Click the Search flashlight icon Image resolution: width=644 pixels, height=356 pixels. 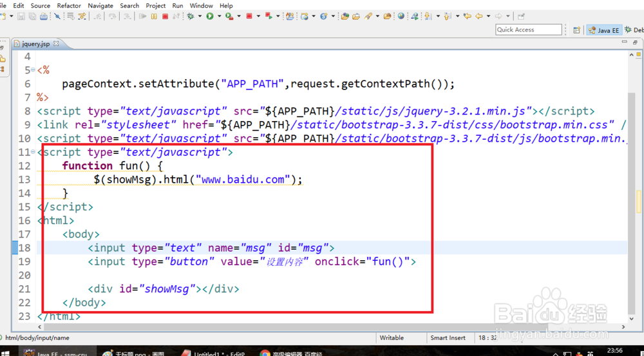[x=368, y=17]
